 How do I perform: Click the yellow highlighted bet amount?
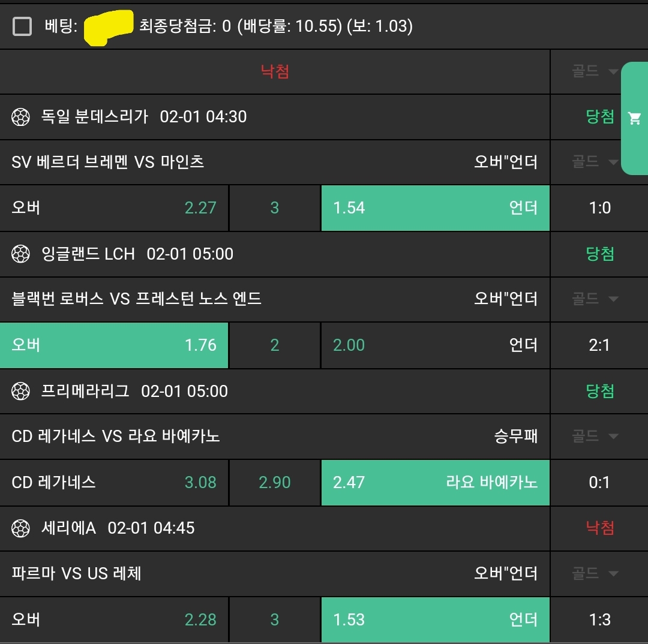click(x=108, y=27)
